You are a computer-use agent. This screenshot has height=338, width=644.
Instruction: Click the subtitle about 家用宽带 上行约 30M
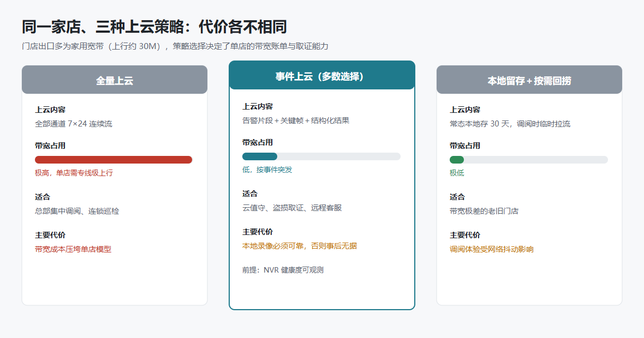[175, 46]
